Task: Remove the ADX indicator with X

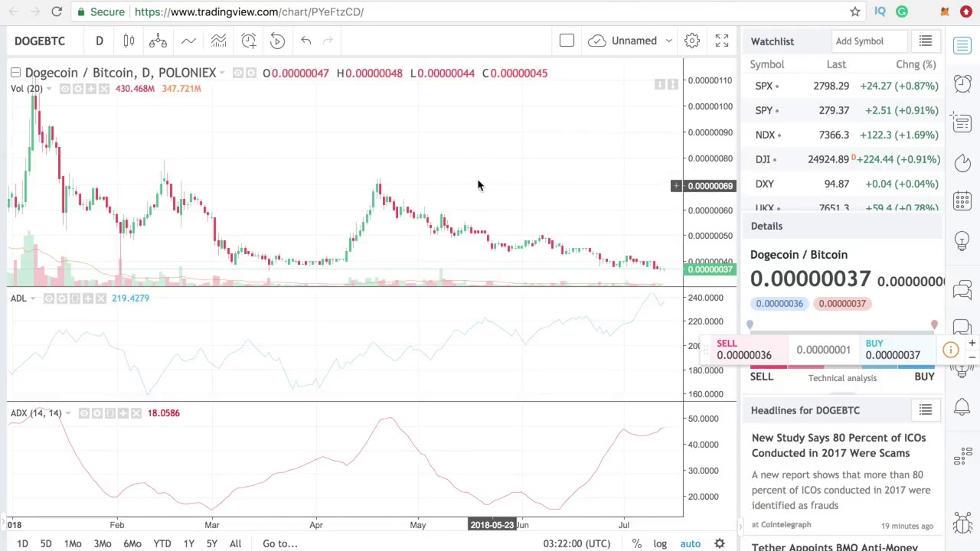Action: [x=136, y=413]
